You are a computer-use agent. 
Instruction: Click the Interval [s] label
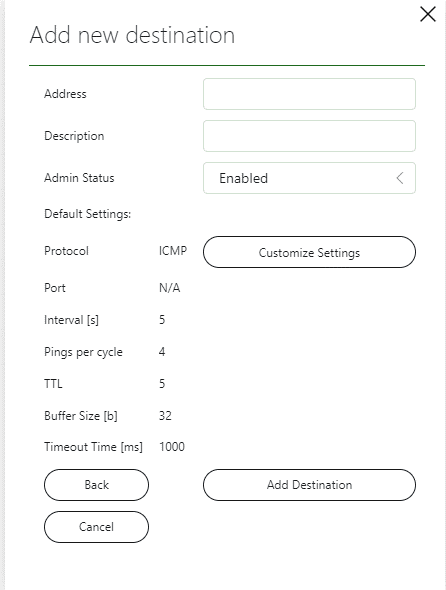point(72,320)
